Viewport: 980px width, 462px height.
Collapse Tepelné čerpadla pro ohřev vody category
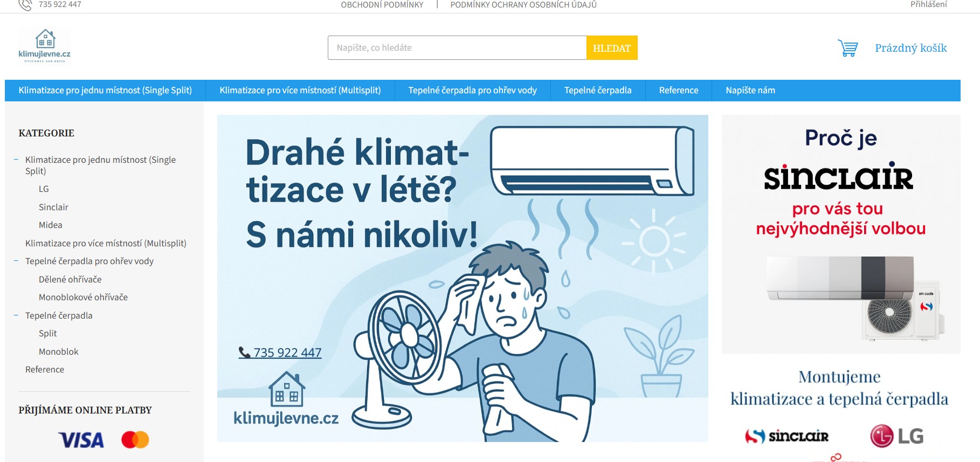16,261
